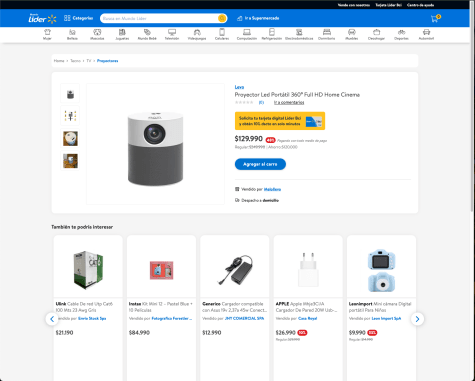The image size is (475, 381).
Task: Open the Generico Cargador product image
Action: 235,270
